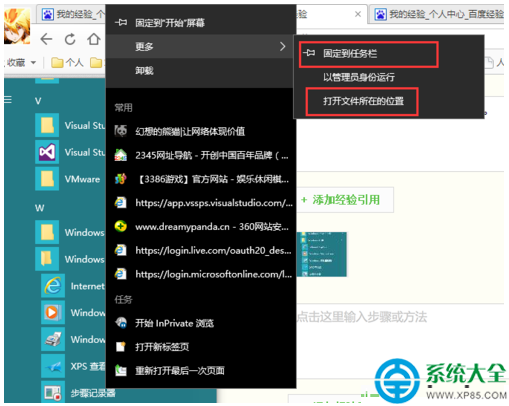Click 卸载 in context menu
Screen dimensions: 509x406
pyautogui.click(x=144, y=70)
